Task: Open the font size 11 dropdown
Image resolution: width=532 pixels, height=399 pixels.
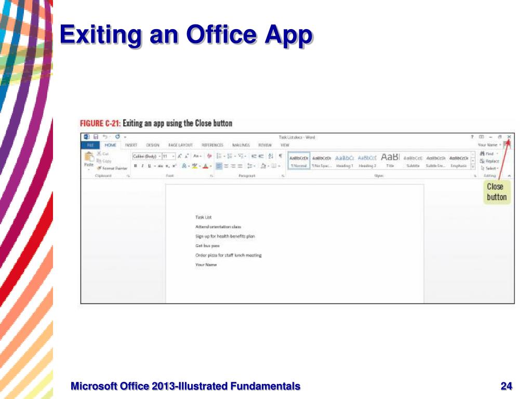Action: click(174, 156)
